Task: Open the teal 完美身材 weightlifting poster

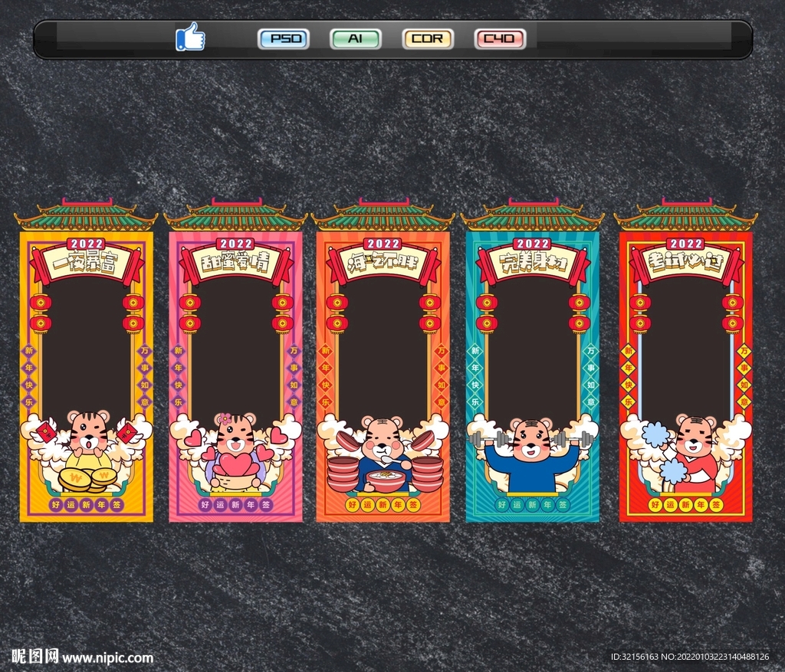Action: (532, 360)
